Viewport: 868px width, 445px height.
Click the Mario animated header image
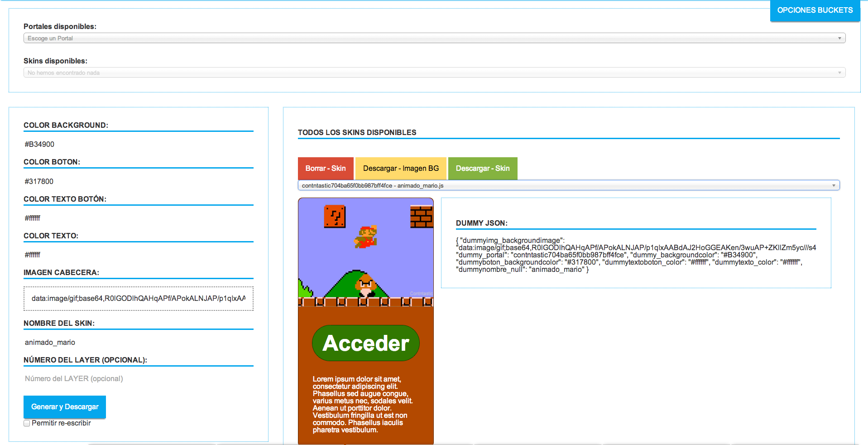click(x=366, y=252)
